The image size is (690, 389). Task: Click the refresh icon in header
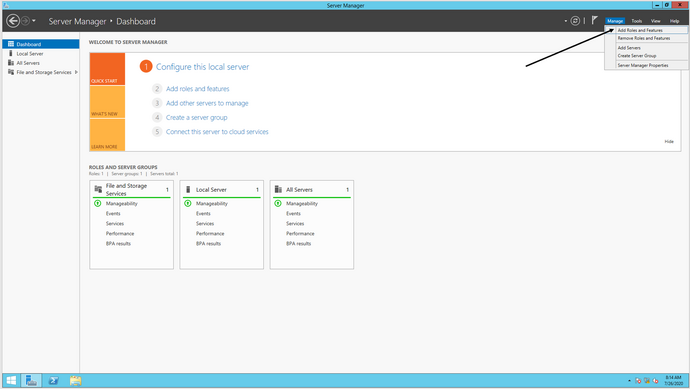(x=575, y=21)
